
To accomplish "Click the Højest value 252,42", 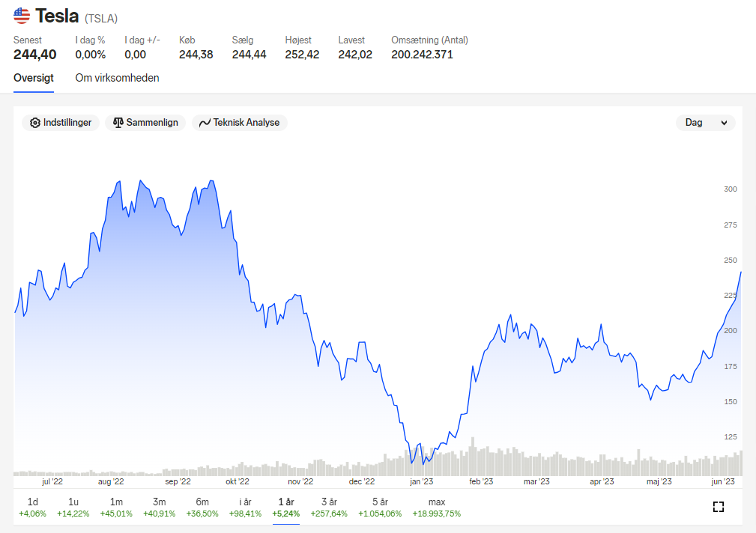I will tap(302, 55).
